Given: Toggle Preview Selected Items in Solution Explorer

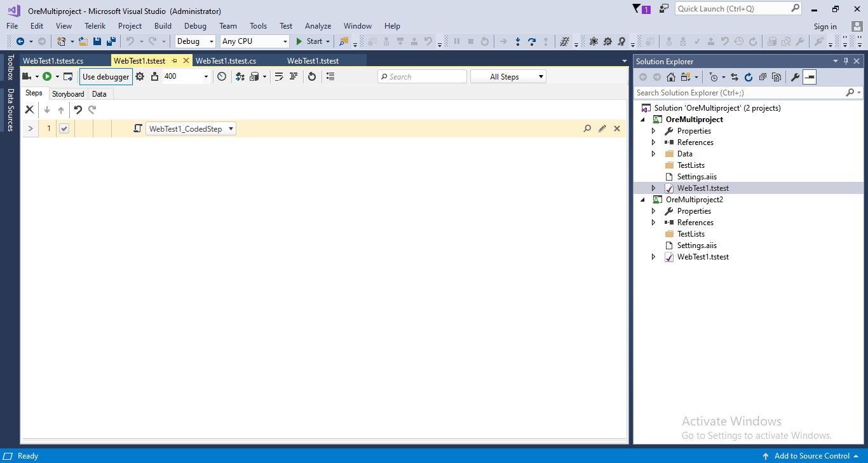Looking at the screenshot, I should pos(809,77).
